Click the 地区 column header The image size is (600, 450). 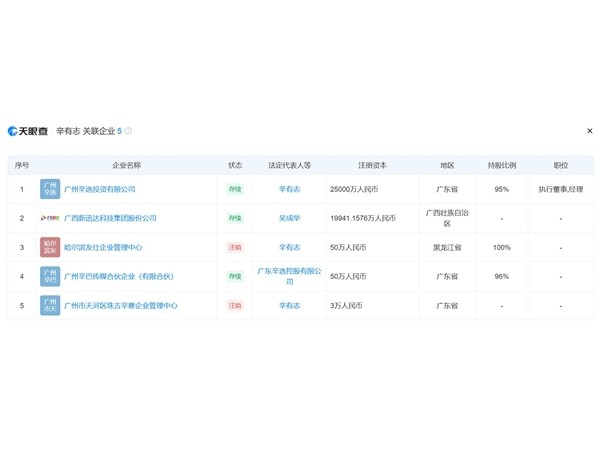click(447, 165)
